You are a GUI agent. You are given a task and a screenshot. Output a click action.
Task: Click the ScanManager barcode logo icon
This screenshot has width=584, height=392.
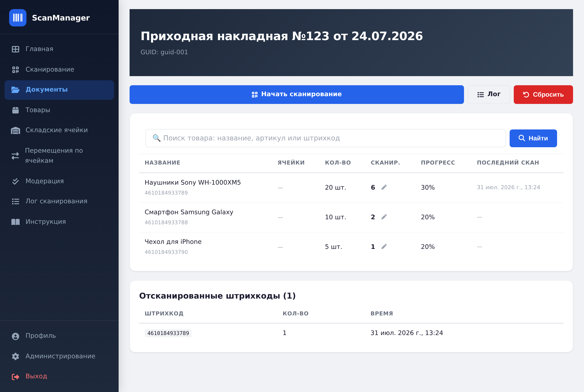tap(18, 18)
